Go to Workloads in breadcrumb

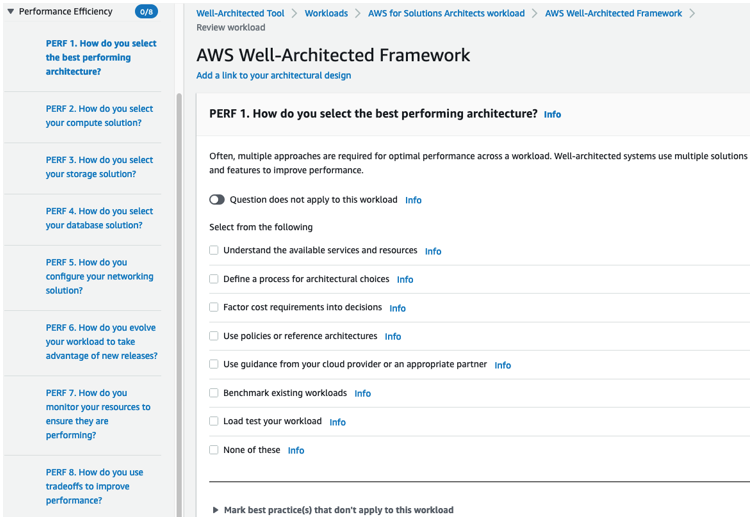326,13
